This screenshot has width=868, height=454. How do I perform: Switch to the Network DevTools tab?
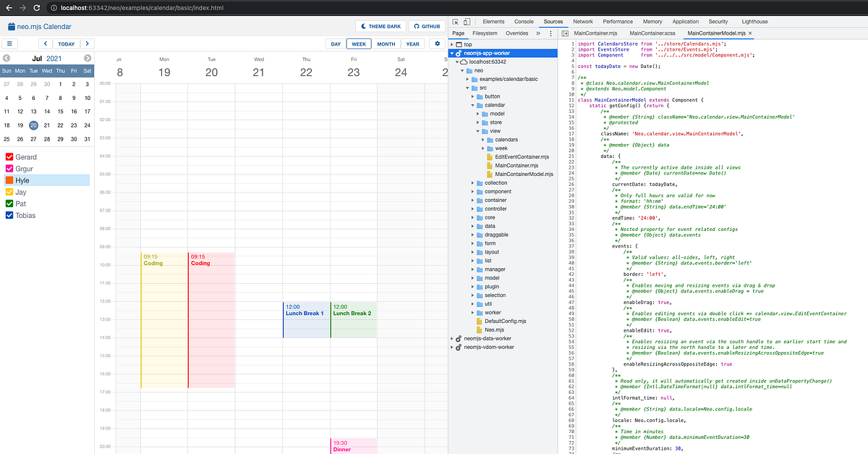(x=582, y=22)
